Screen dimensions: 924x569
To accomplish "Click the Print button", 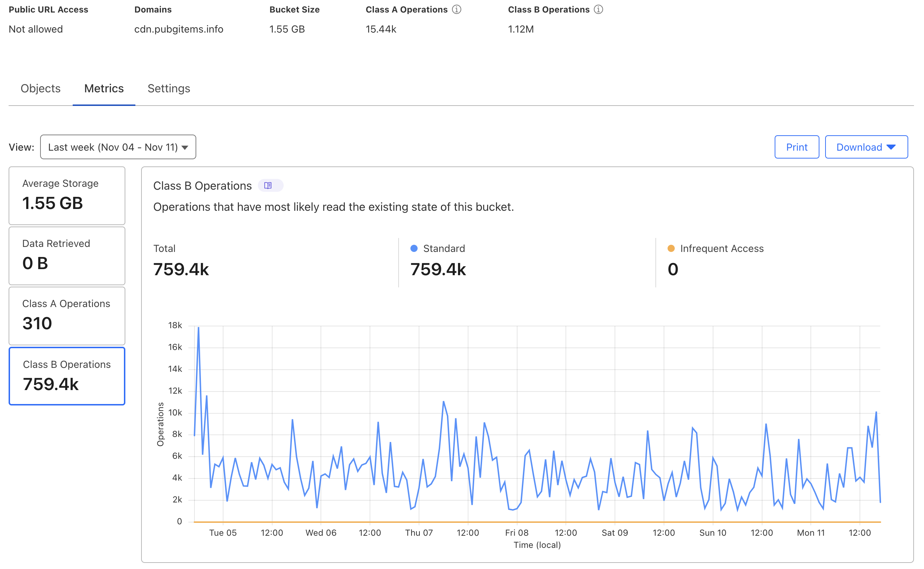I will pos(797,147).
